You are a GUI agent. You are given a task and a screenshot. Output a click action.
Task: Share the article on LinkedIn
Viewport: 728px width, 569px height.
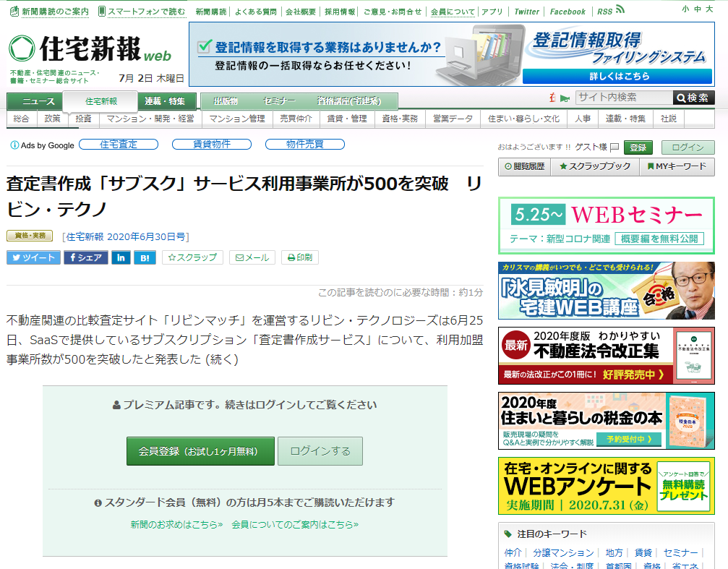[x=121, y=257]
